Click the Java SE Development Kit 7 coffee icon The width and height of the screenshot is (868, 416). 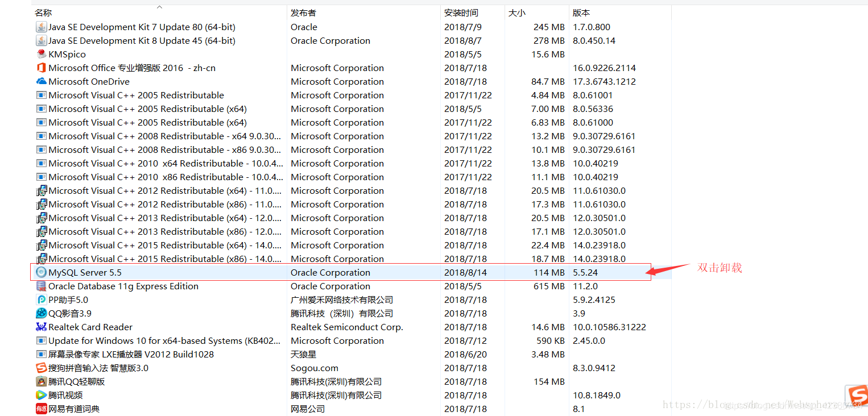pos(42,27)
